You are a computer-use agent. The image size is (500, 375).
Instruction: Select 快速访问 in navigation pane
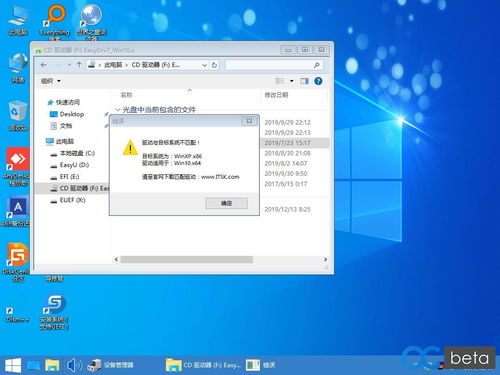point(64,102)
